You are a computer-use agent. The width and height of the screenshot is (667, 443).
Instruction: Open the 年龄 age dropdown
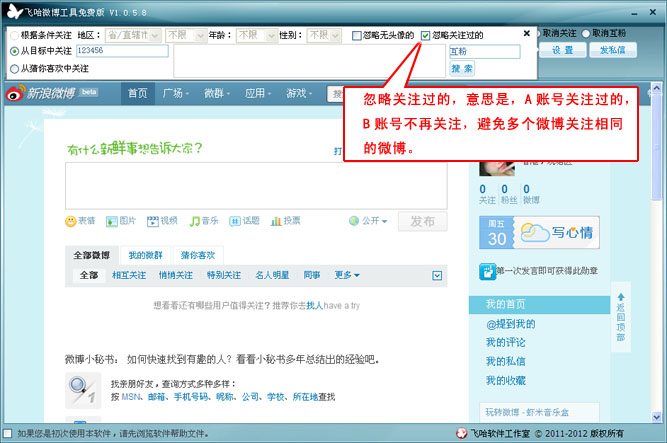pyautogui.click(x=257, y=35)
